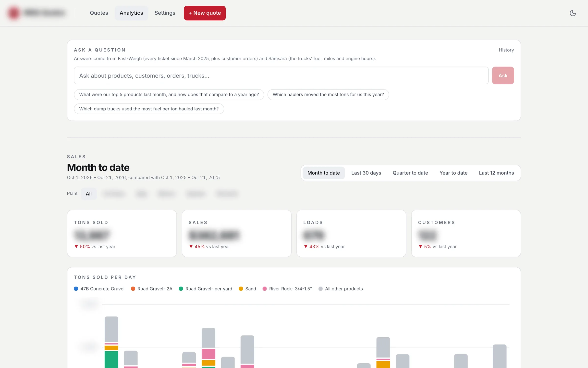This screenshot has width=588, height=368.
Task: Select the Quarter to date range
Action: [410, 173]
